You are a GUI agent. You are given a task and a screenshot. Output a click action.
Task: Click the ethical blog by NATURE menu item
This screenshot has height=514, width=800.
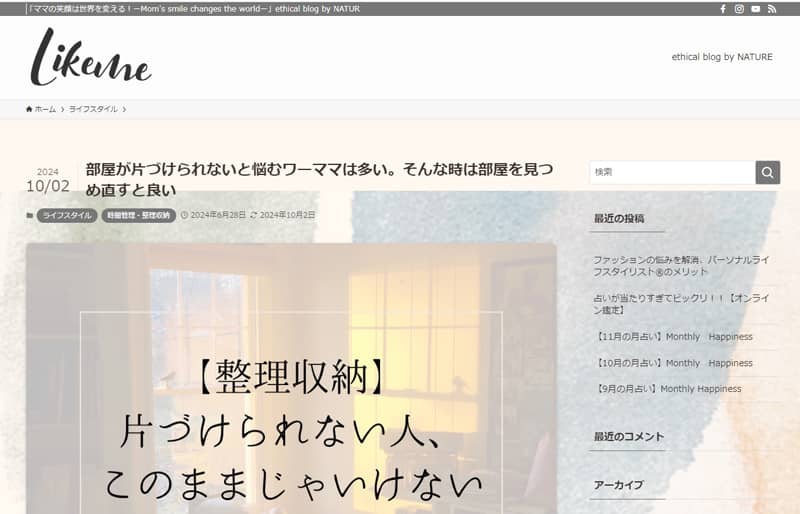pyautogui.click(x=722, y=57)
